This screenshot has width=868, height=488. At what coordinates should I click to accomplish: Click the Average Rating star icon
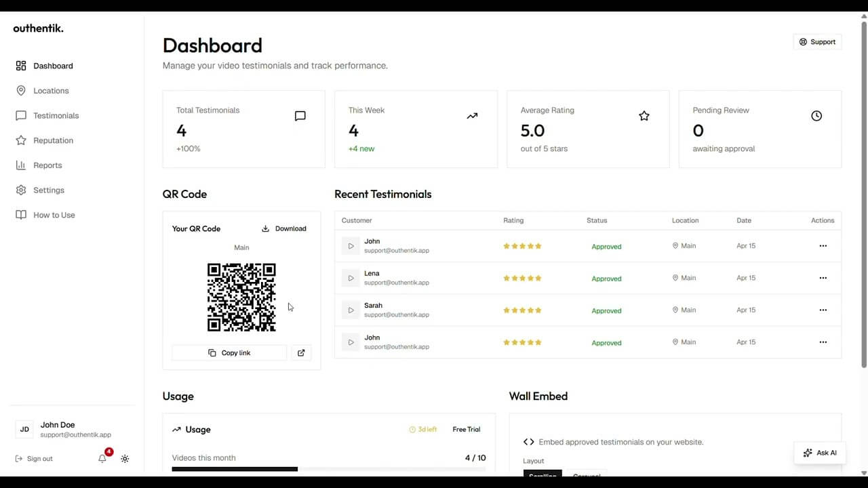(x=644, y=116)
